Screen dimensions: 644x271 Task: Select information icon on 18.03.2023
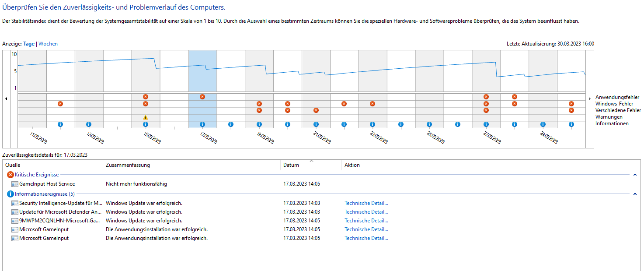231,124
